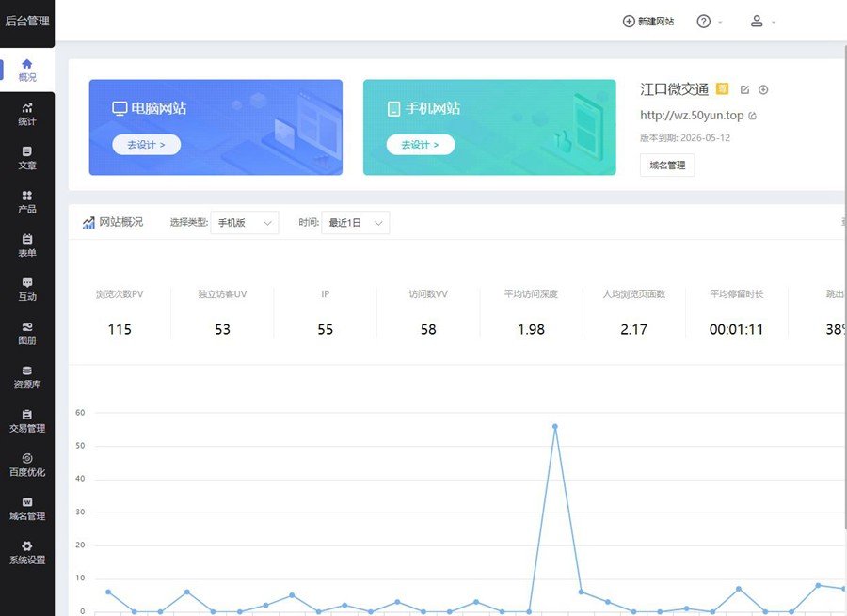
Task: Click the question mark help icon
Action: point(703,21)
